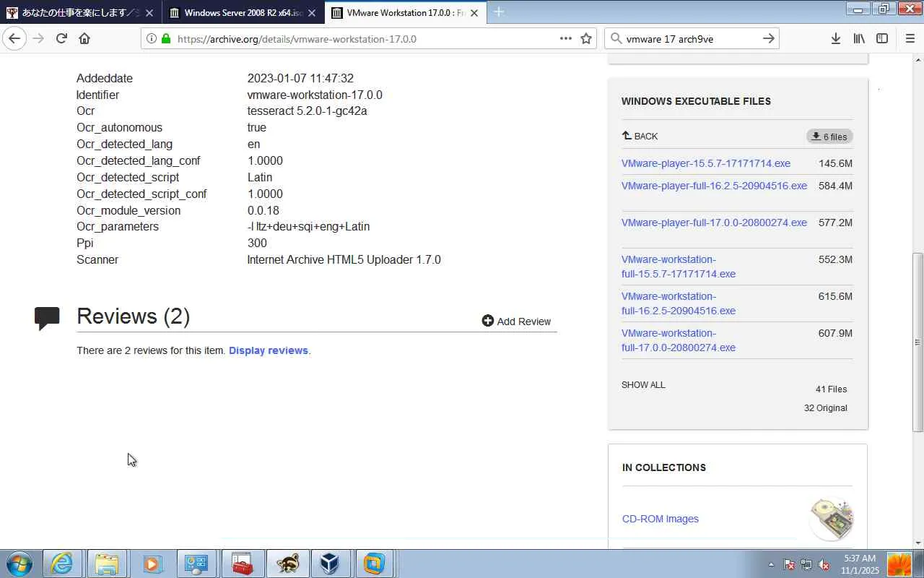Switch to Windows Server 2008 R2 x64.iso tab
This screenshot has height=578, width=924.
coord(243,13)
